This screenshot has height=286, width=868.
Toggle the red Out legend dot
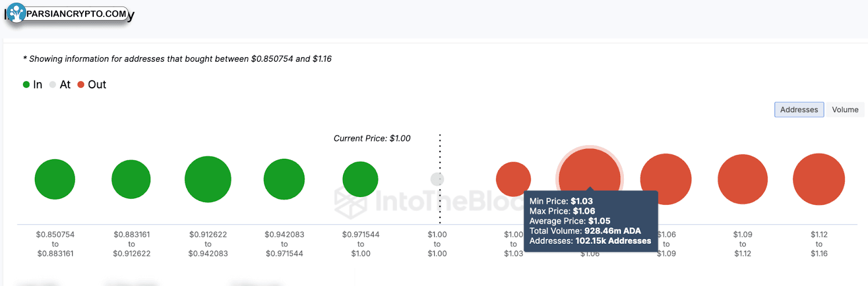pyautogui.click(x=81, y=84)
